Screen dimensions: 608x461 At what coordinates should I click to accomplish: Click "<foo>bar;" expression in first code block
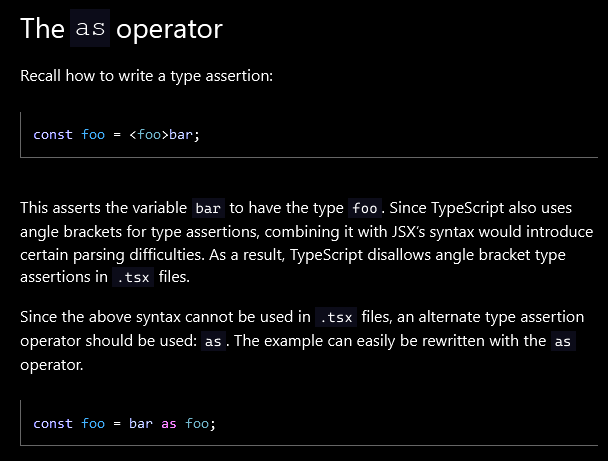[165, 134]
